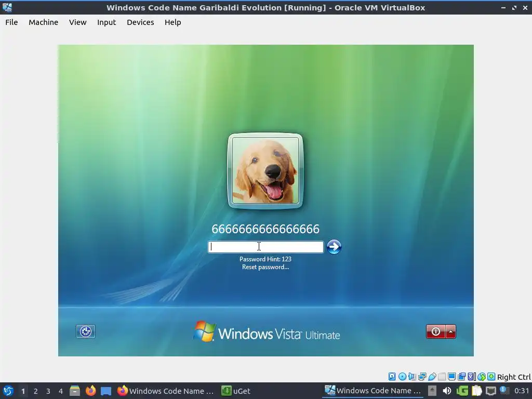Screen dimensions: 532x399
Task: Expand the shutdown options arrow next to the power button
Action: point(450,331)
